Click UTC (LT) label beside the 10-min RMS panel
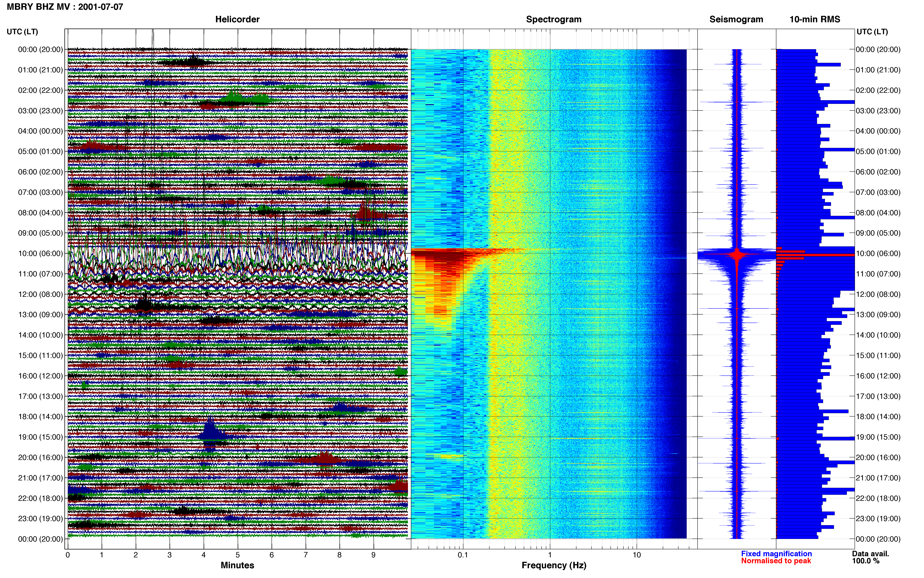924x578 pixels. pyautogui.click(x=872, y=32)
